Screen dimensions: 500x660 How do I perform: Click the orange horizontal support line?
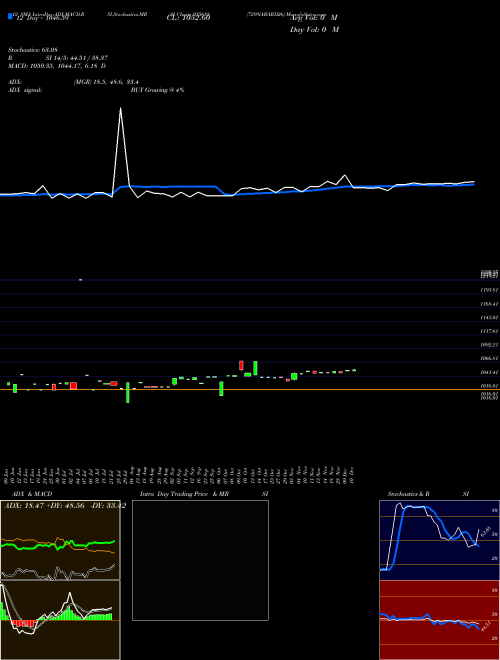pyautogui.click(x=250, y=390)
